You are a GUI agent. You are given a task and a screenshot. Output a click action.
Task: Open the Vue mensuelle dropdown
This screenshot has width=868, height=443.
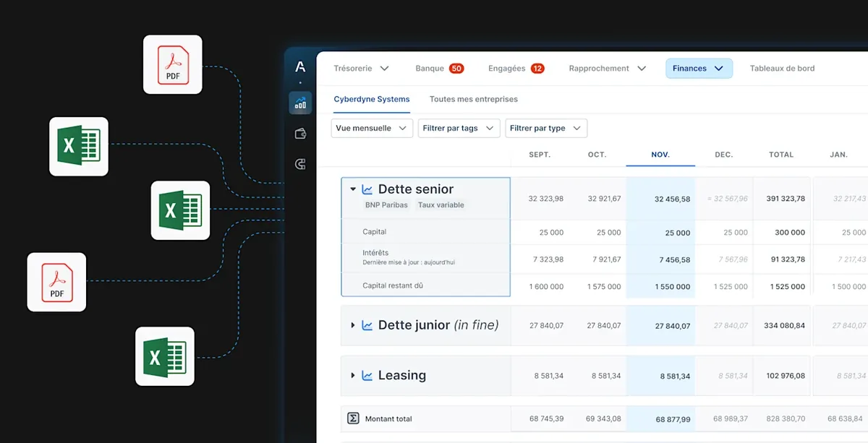coord(372,128)
